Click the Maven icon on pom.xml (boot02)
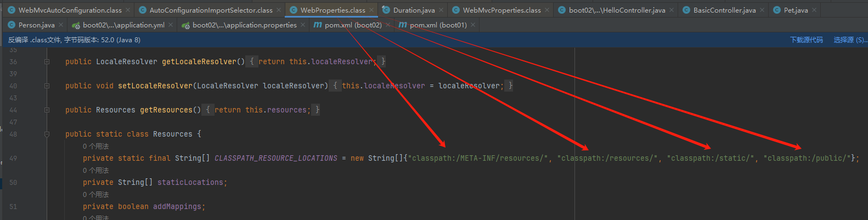 point(318,25)
